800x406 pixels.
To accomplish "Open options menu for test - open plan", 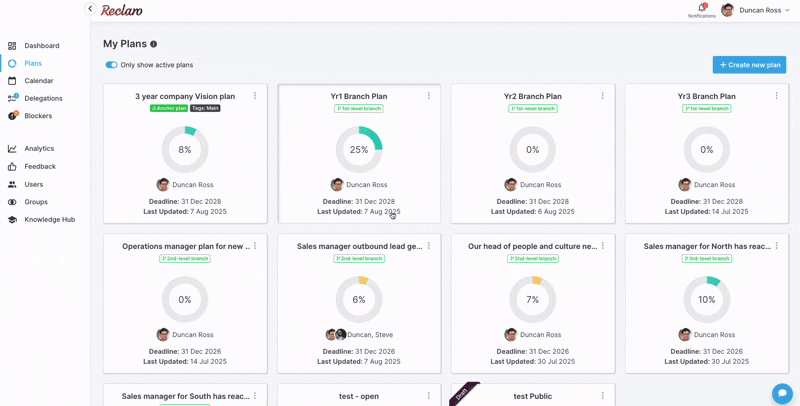I will click(429, 396).
